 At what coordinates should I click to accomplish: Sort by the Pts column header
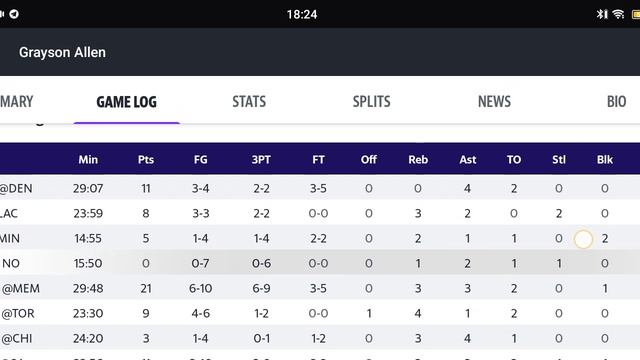146,159
